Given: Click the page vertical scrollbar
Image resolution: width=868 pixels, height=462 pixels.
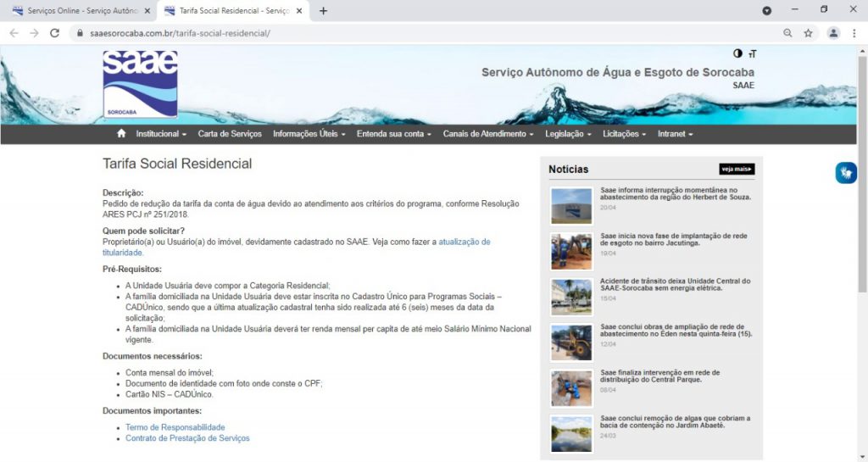Looking at the screenshot, I should coord(862,170).
